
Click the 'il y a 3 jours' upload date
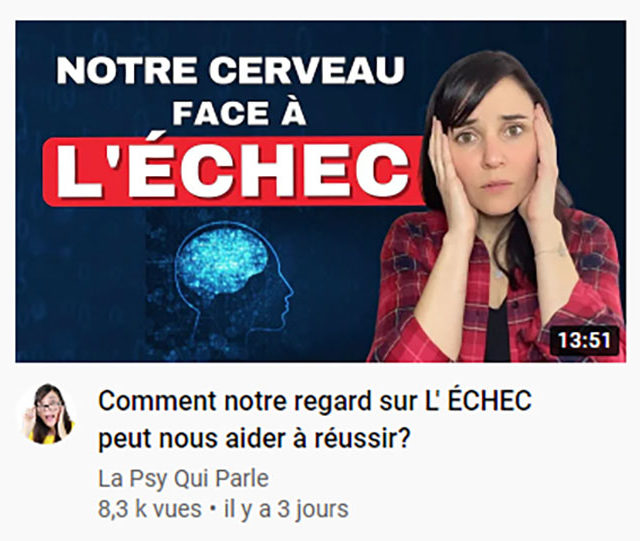coord(287,509)
